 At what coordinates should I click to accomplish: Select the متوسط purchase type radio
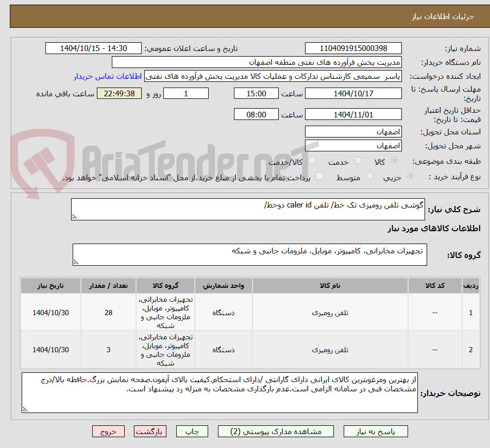[369, 176]
